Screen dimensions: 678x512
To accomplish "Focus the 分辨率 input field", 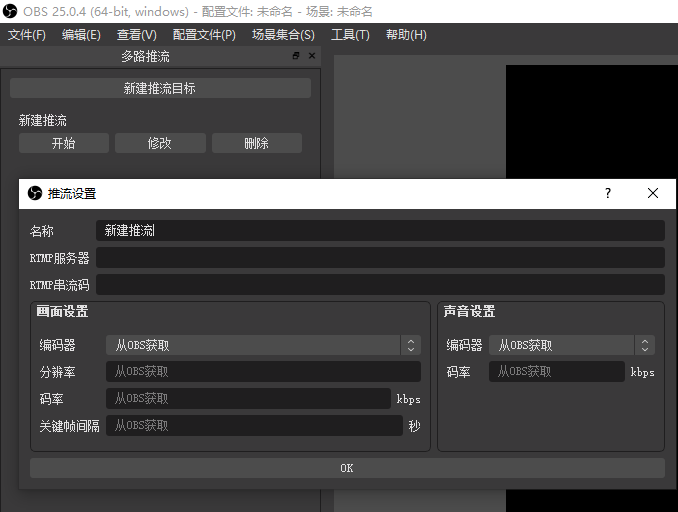I will pyautogui.click(x=263, y=371).
